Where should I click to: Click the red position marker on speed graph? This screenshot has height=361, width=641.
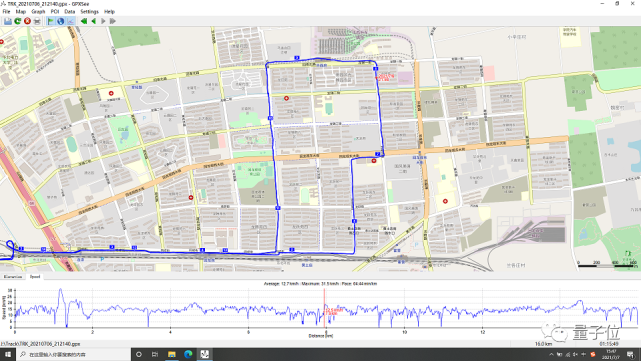324,308
